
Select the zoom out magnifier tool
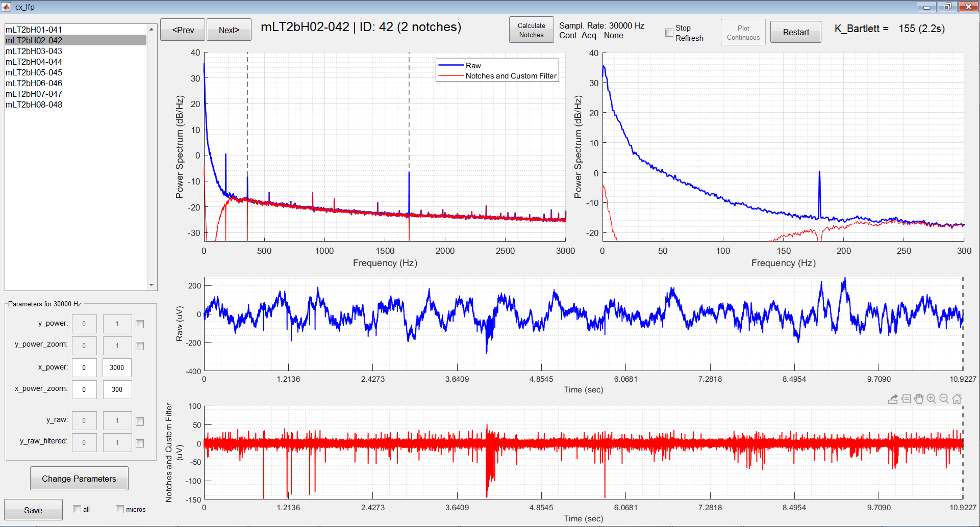coord(944,399)
